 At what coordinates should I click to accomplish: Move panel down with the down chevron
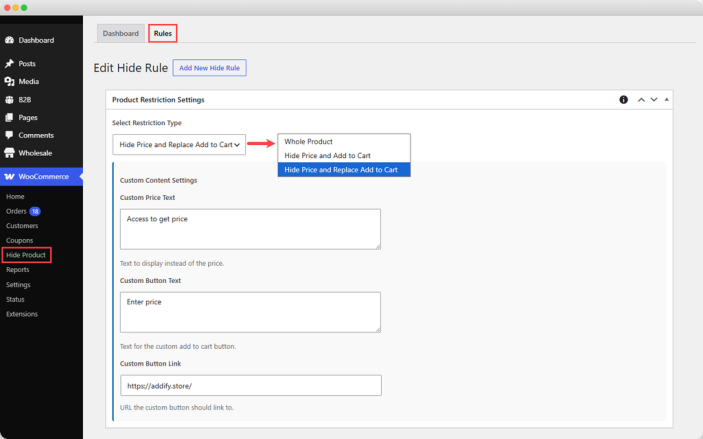(x=654, y=100)
